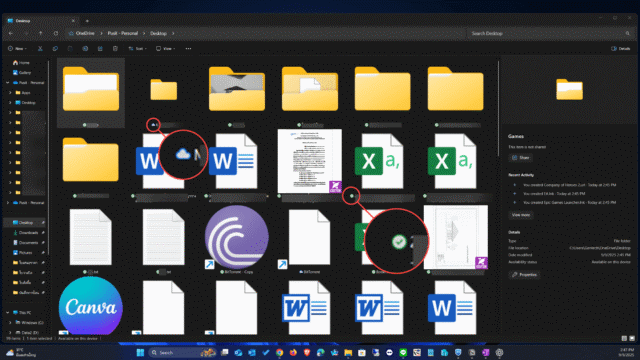
Task: Click the search magnifier in Search Desktop box
Action: (628, 33)
